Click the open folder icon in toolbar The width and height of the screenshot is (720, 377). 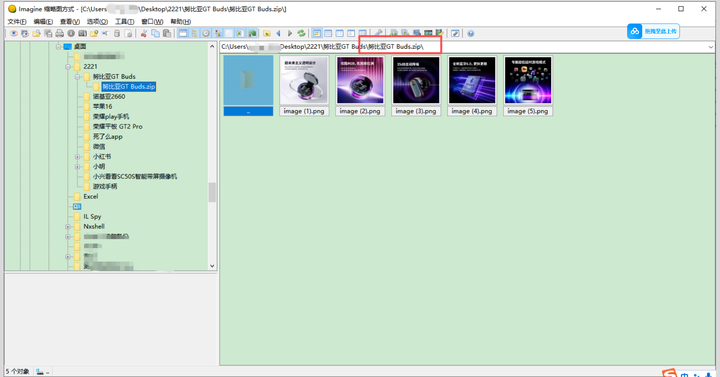(36, 34)
